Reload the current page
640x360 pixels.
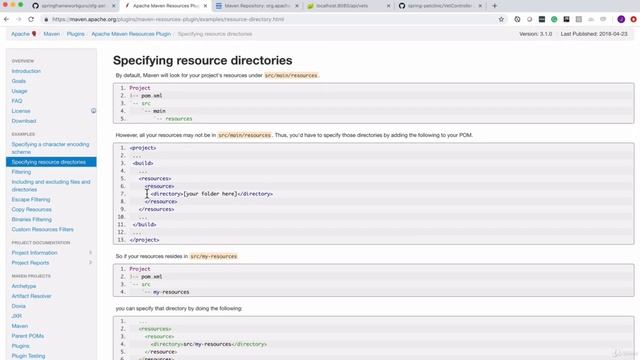31,19
